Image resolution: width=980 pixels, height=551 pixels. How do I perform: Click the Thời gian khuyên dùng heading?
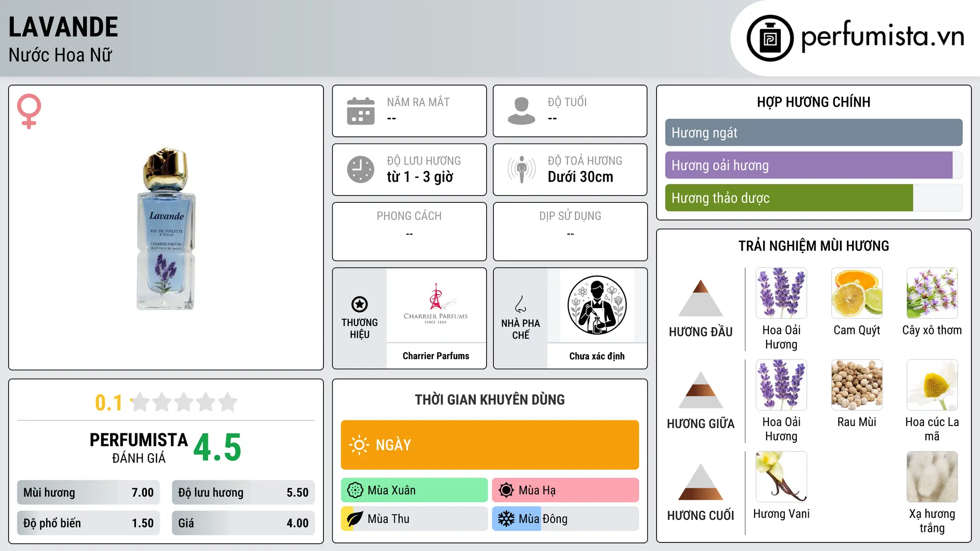(490, 400)
